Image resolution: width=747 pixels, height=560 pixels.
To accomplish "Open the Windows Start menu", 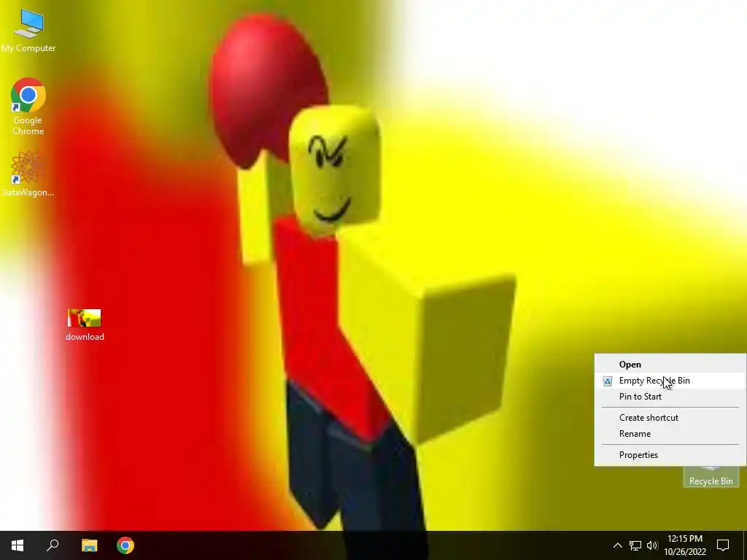I will [x=18, y=545].
